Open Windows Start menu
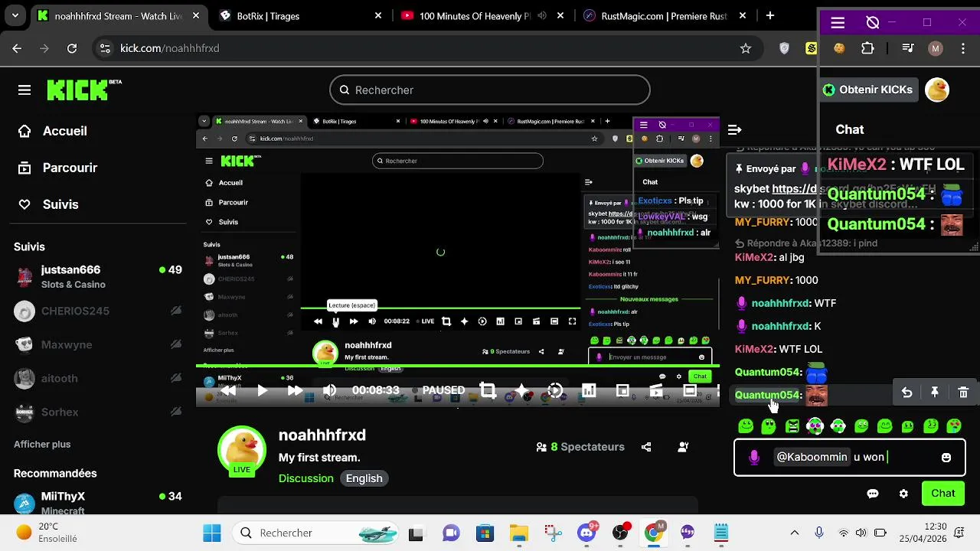The height and width of the screenshot is (551, 980). tap(212, 533)
